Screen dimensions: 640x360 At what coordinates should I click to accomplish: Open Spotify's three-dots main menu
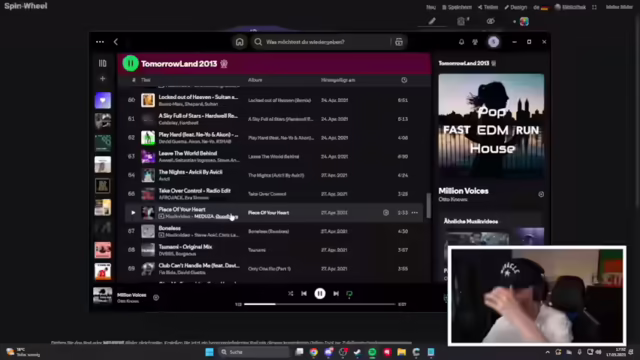(100, 42)
